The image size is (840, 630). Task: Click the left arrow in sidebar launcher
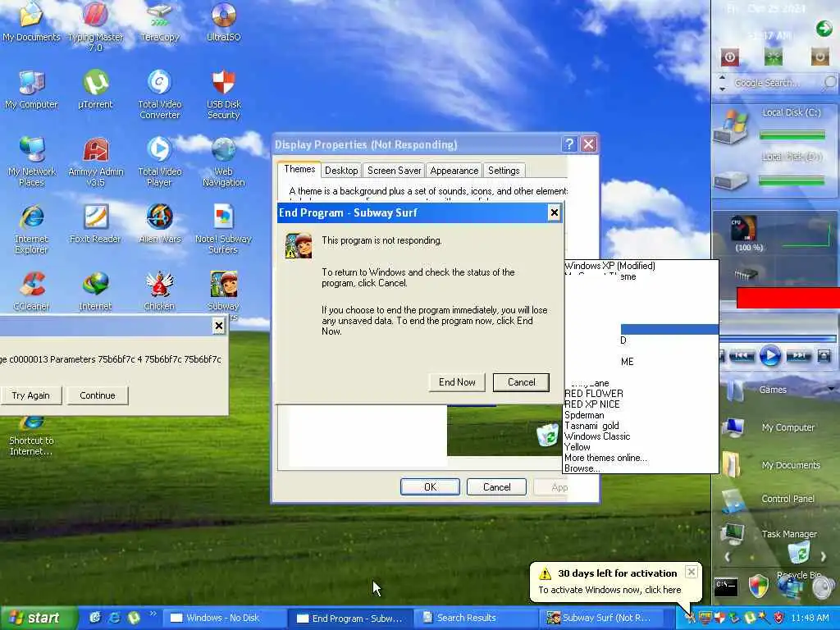728,557
